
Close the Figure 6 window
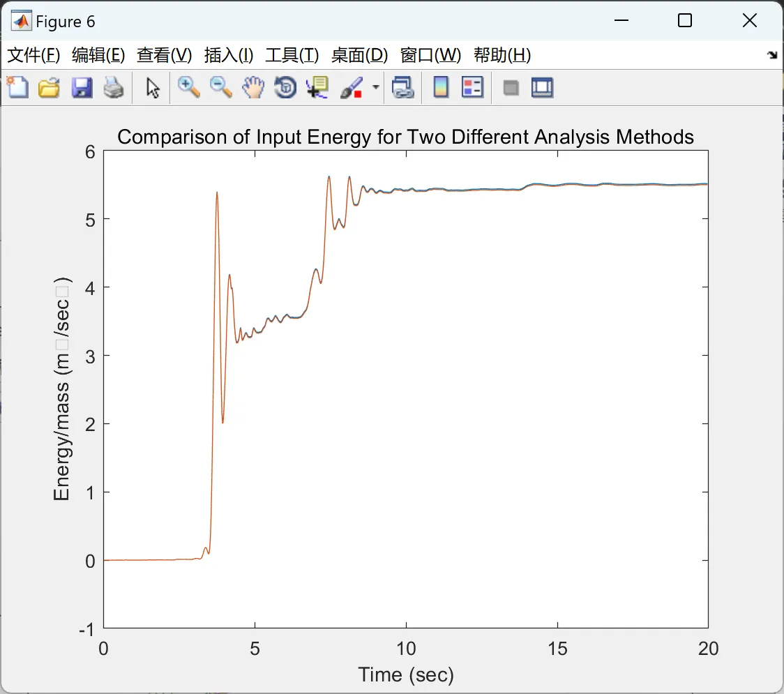pyautogui.click(x=750, y=20)
